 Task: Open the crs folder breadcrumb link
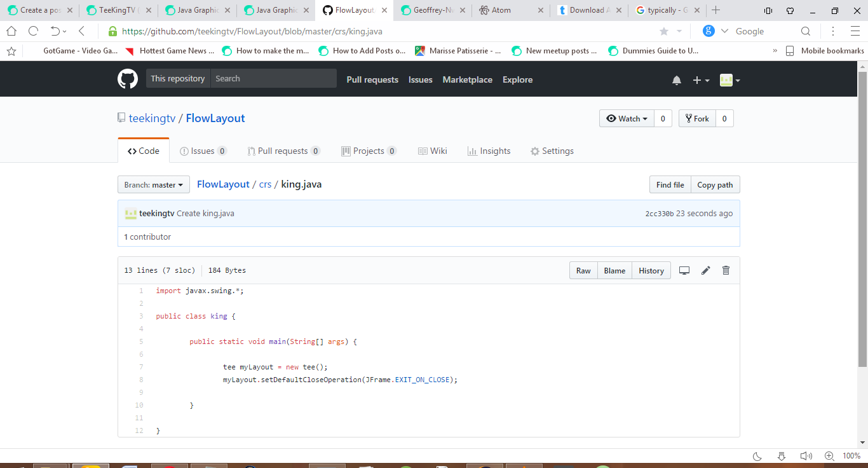(265, 184)
